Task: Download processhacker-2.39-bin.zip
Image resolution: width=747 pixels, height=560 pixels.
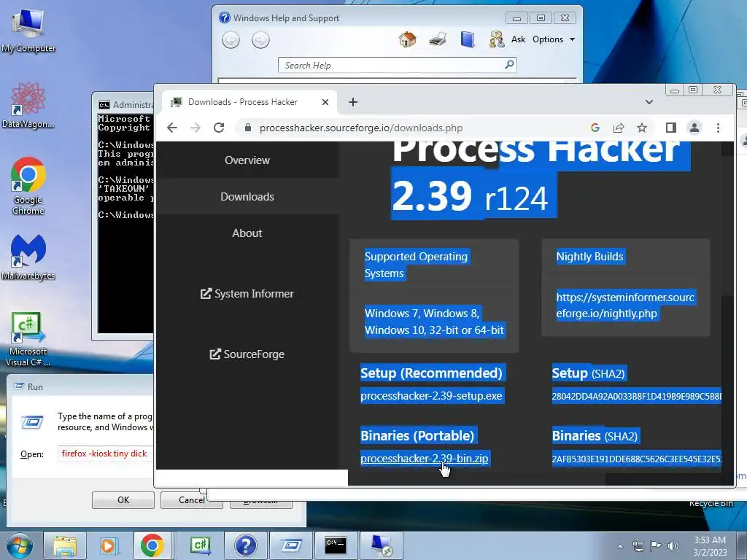Action: point(425,458)
